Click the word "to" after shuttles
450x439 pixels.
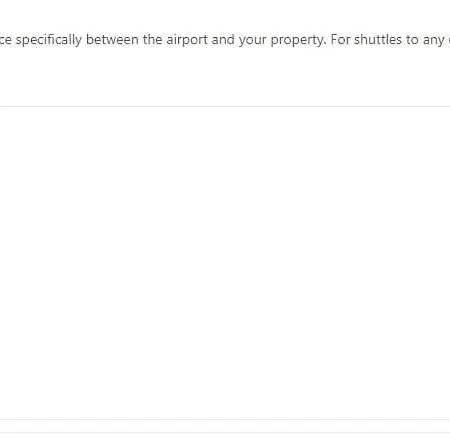point(412,40)
